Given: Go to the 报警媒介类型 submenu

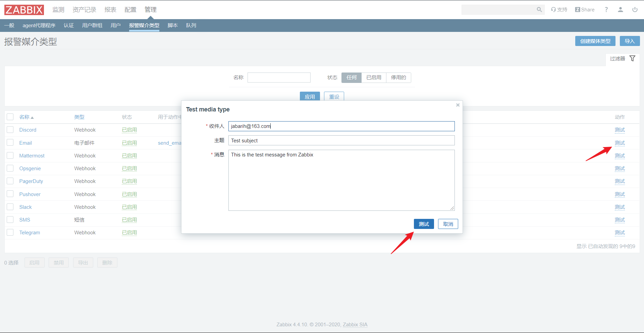Looking at the screenshot, I should click(144, 26).
